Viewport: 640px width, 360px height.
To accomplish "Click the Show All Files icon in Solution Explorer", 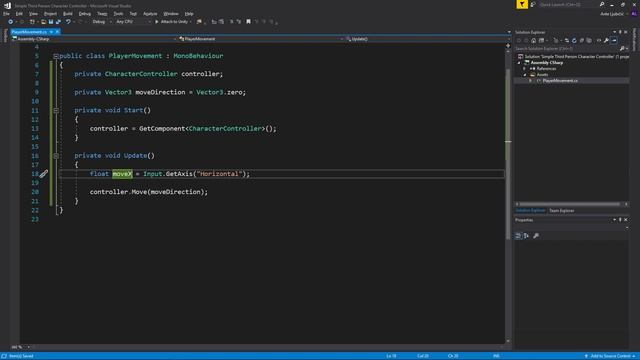I will (x=589, y=40).
